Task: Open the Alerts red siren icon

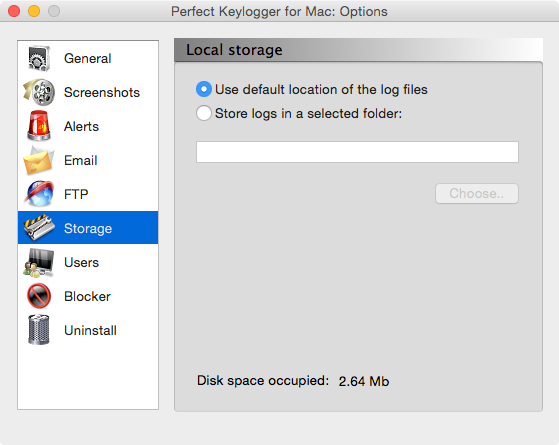Action: [x=39, y=126]
